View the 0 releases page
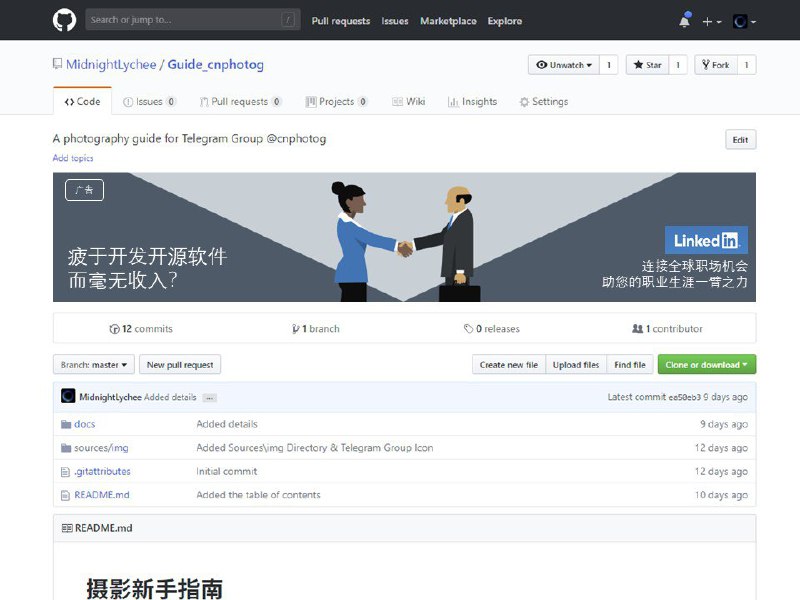Viewport: 800px width, 600px height. pyautogui.click(x=492, y=329)
